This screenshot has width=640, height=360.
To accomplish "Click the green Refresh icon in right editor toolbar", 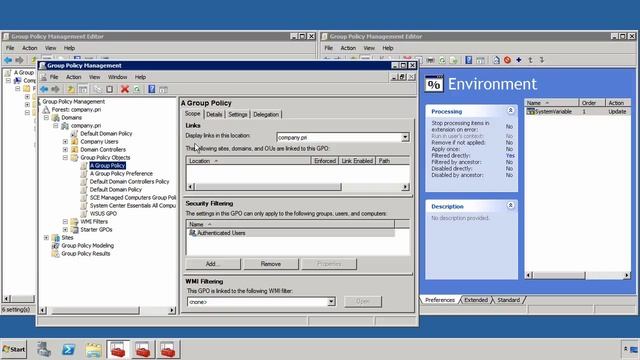I will pos(442,60).
